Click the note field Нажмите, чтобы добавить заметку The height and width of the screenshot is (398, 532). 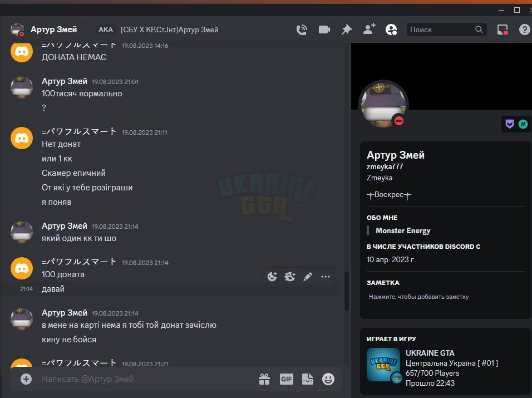pos(418,297)
